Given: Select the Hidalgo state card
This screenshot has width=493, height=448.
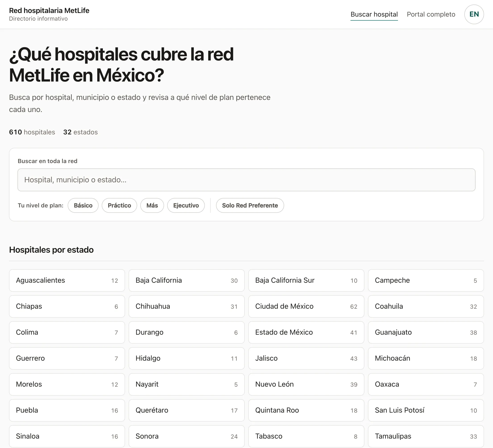Looking at the screenshot, I should 187,358.
